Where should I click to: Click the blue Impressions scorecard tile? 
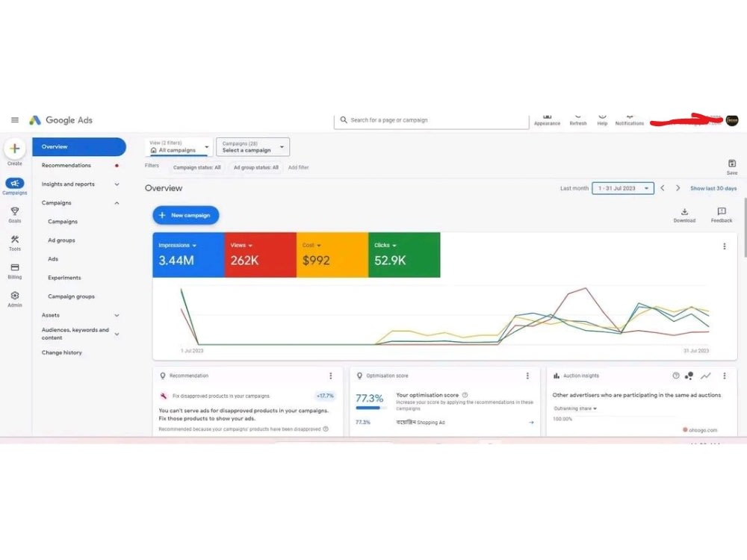pyautogui.click(x=189, y=255)
